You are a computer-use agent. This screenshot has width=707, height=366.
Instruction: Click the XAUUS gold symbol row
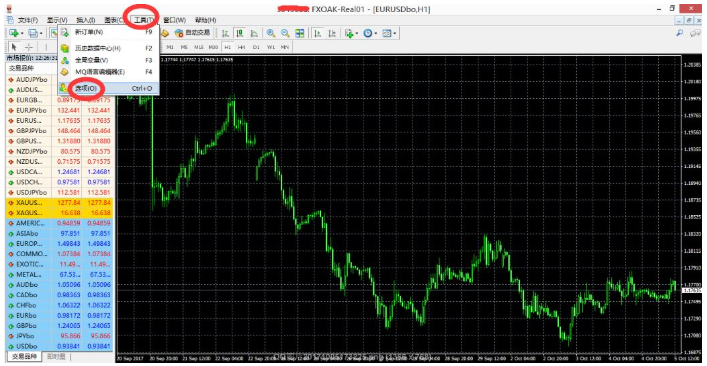59,203
